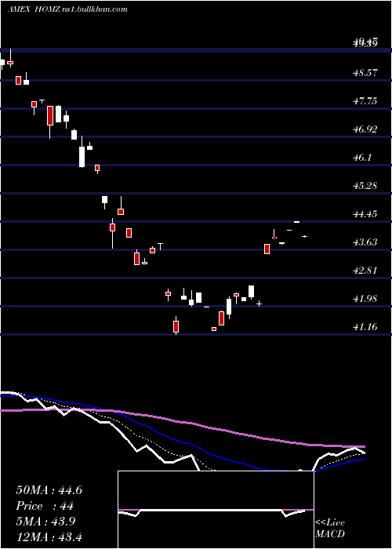Screen dimensions: 392x549
Task: Click the AMEX HOMZ ns1.bullkhan.com title text
Action: coord(67,9)
